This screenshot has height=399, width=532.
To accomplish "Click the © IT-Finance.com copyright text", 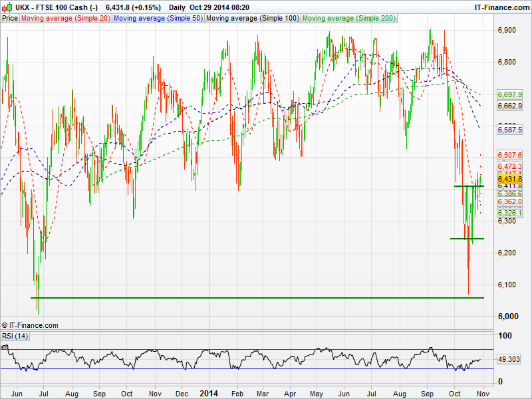I will pyautogui.click(x=30, y=325).
